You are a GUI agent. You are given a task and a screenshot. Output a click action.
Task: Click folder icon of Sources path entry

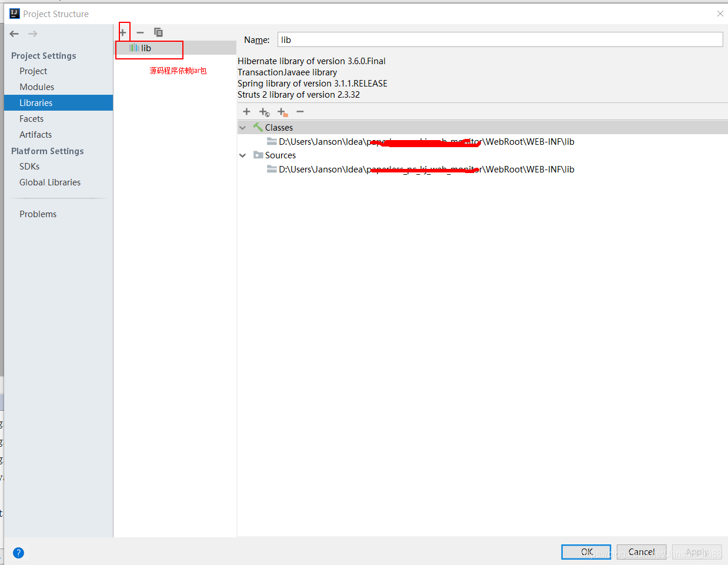point(272,169)
